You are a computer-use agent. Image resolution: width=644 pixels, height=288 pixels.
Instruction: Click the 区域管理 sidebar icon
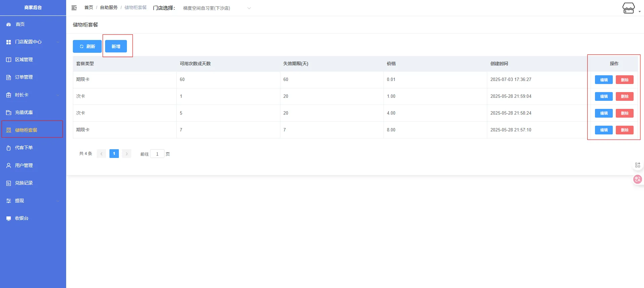pos(9,60)
